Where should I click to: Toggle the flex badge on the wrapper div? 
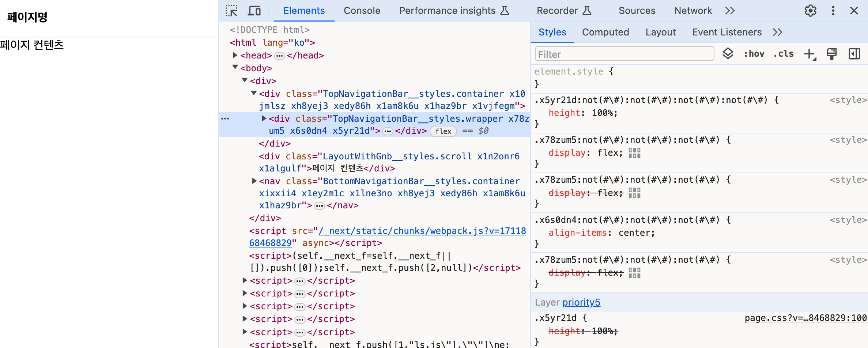(x=443, y=131)
